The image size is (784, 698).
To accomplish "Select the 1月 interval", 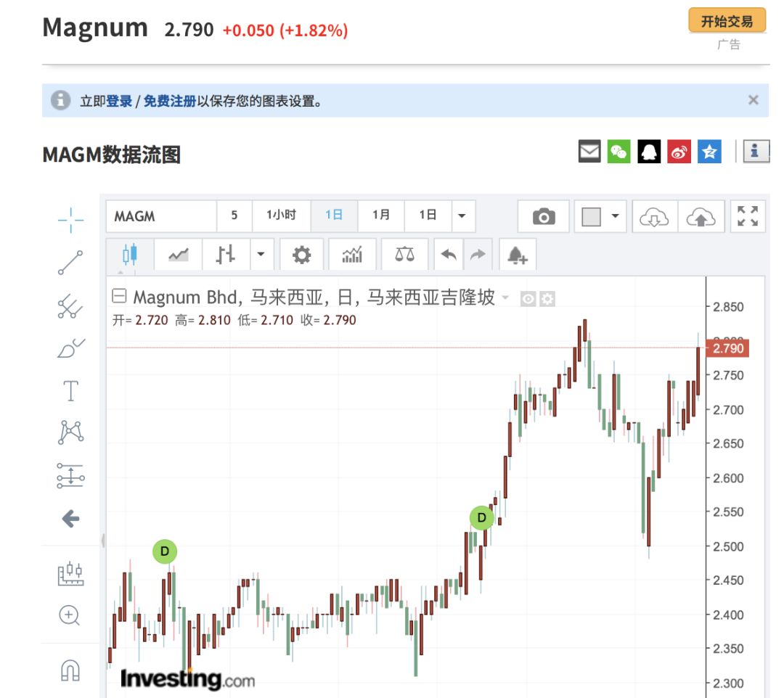I will tap(381, 215).
